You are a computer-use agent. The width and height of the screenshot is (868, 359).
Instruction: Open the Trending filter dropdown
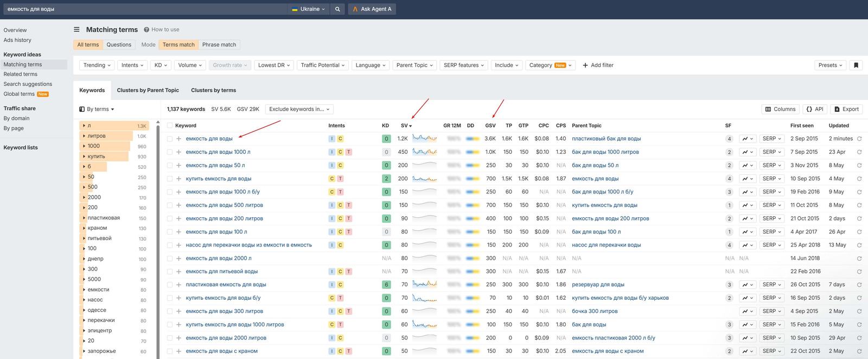97,65
